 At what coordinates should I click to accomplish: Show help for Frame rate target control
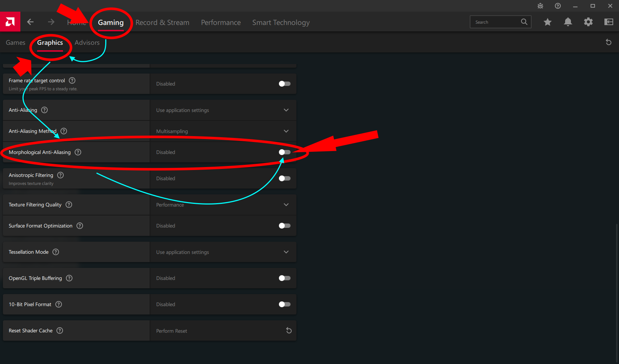(72, 80)
